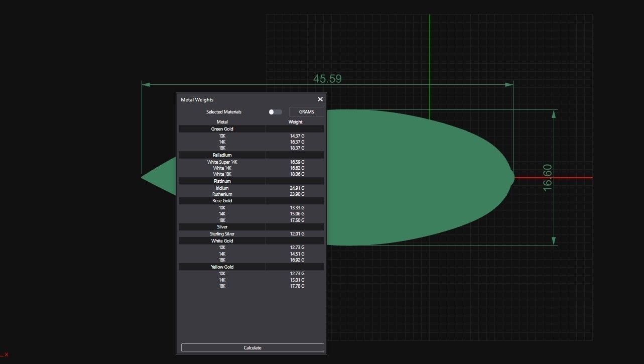Screen dimensions: 644x364
Task: Click the 16.92 G weight value
Action: (x=297, y=260)
